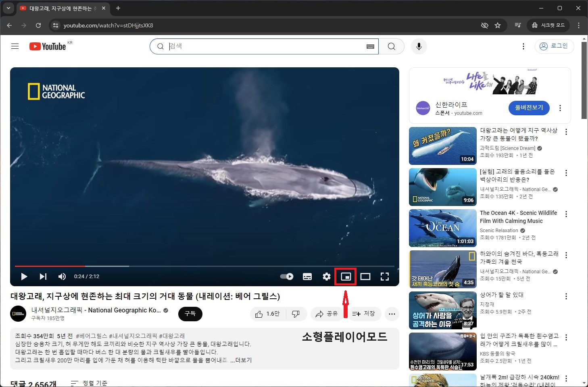Open options for 대왕고래는 어떻게 지구 video

point(566,132)
